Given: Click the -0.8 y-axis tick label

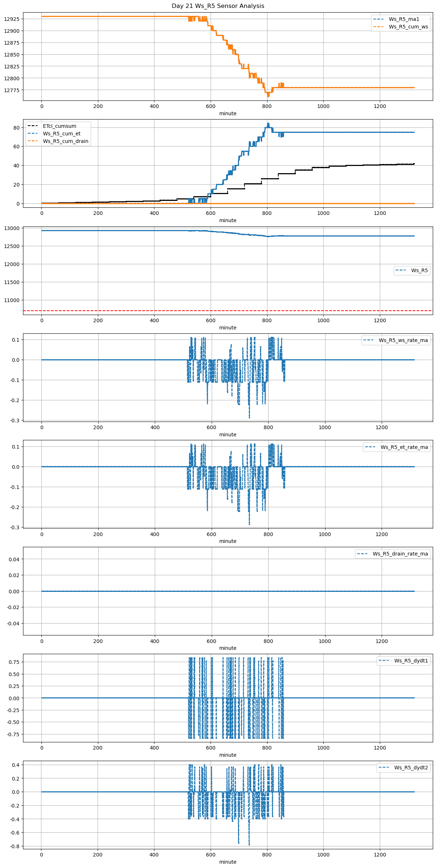Looking at the screenshot, I should click(15, 846).
